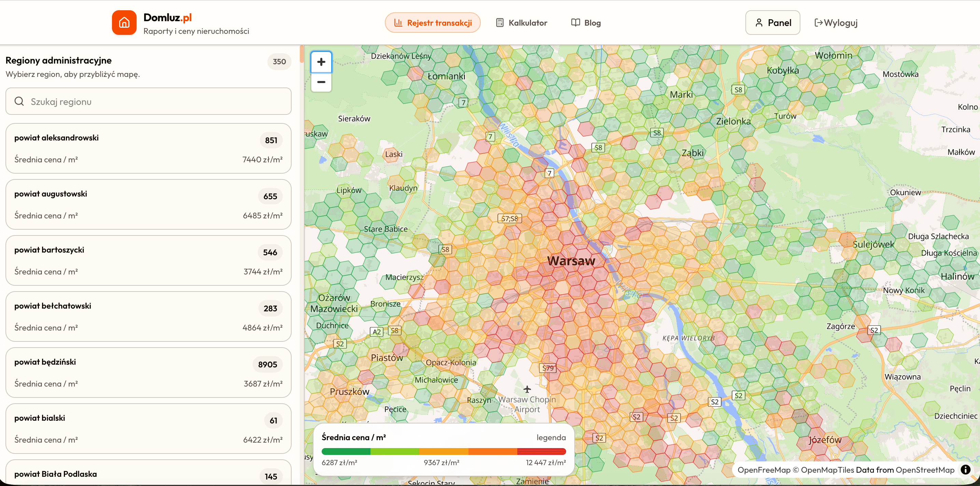Viewport: 980px width, 486px height.
Task: Click the Ząbki label on the map
Action: pyautogui.click(x=692, y=153)
